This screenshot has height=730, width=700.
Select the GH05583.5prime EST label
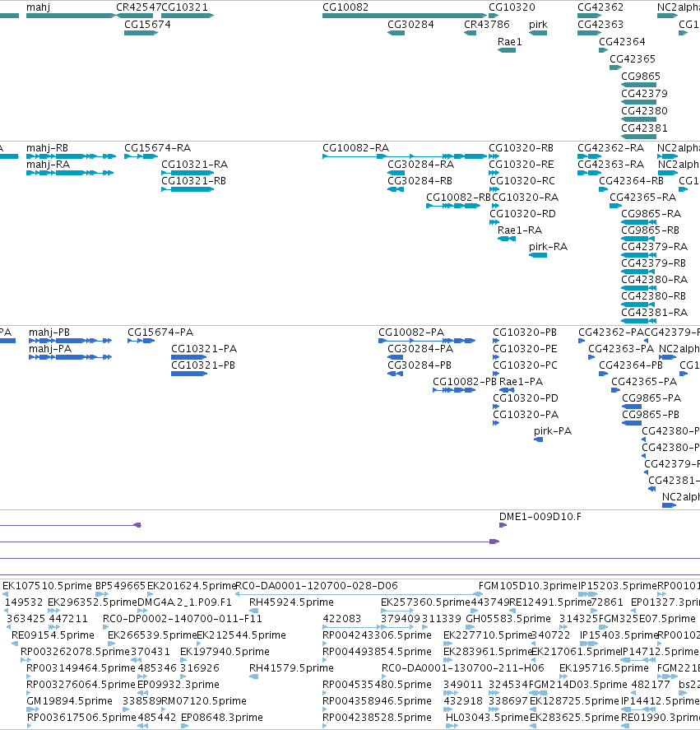click(x=508, y=619)
